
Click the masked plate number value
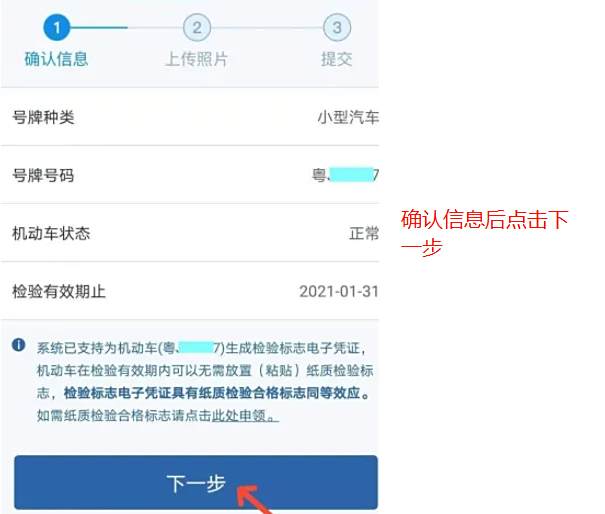(345, 175)
